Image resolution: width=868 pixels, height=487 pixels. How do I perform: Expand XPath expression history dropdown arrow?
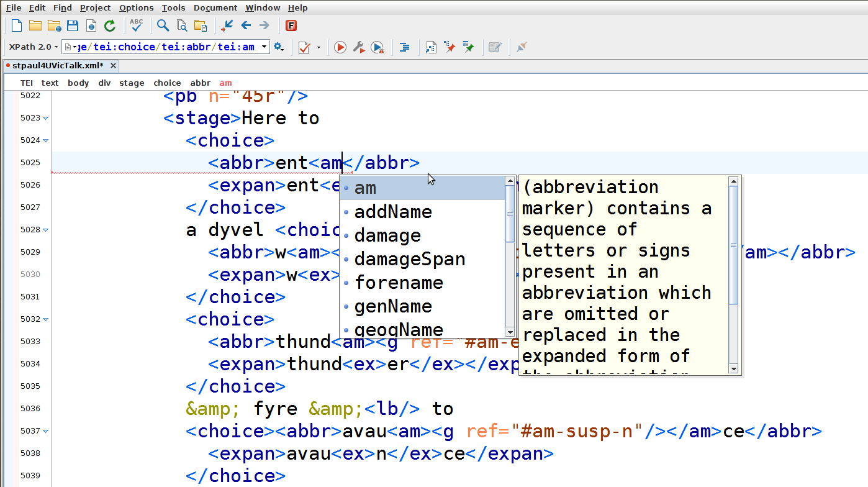[x=264, y=47]
